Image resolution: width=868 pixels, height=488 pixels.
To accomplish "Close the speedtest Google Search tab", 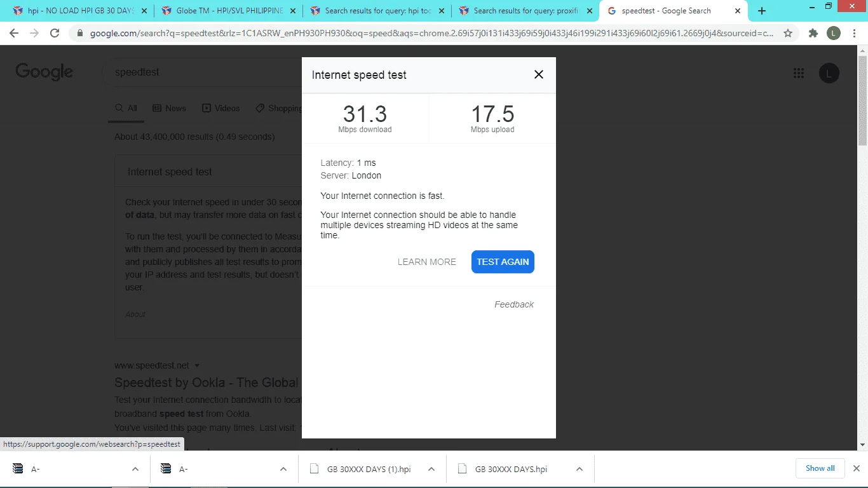I will tap(738, 11).
